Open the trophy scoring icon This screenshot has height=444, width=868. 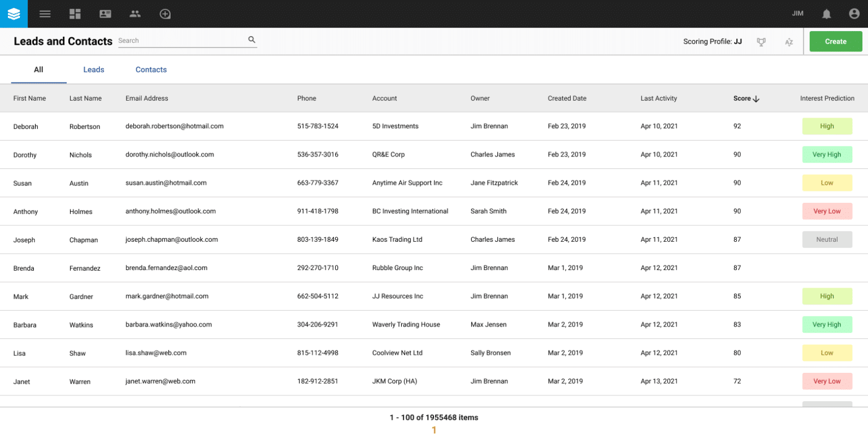coord(761,41)
